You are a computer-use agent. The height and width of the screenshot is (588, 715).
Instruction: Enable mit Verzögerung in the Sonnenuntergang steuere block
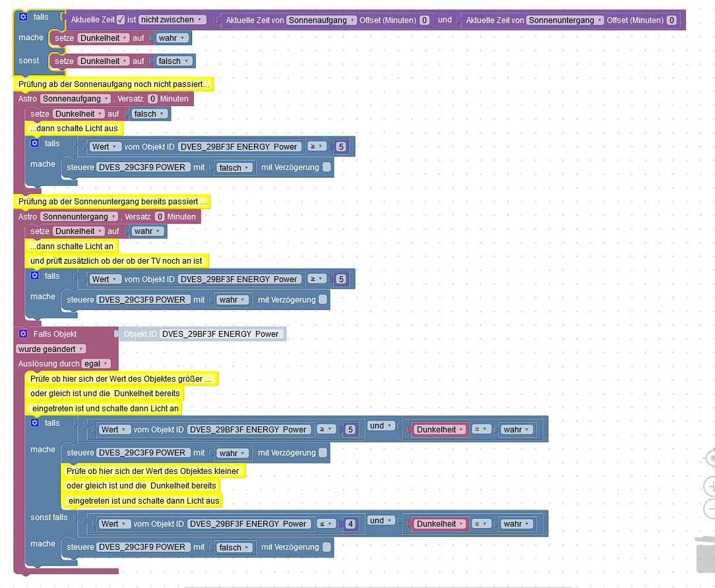(323, 299)
